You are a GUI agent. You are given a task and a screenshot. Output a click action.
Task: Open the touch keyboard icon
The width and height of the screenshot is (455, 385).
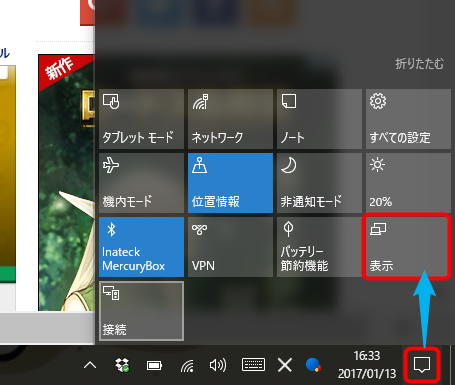pyautogui.click(x=253, y=365)
